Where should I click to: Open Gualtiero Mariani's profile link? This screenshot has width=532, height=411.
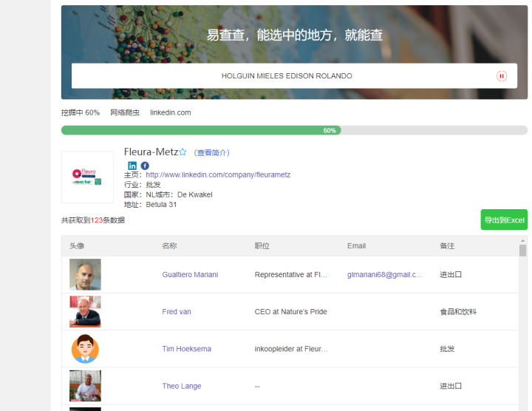click(190, 274)
